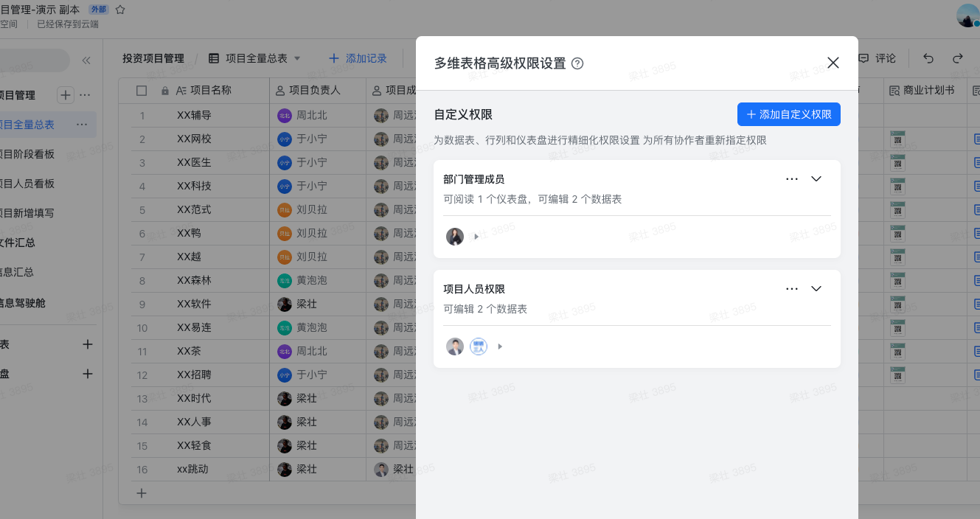Expand the 项目人员权限 permission card

tap(816, 289)
